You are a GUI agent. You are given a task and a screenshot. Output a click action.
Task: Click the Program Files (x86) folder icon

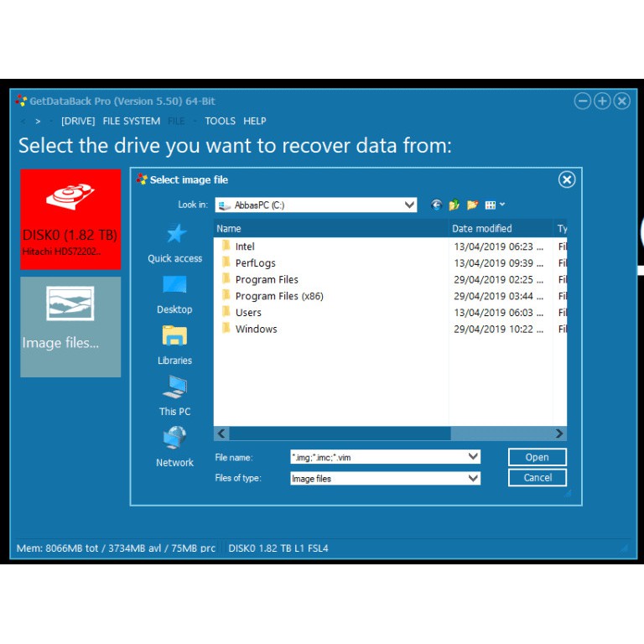pos(226,295)
